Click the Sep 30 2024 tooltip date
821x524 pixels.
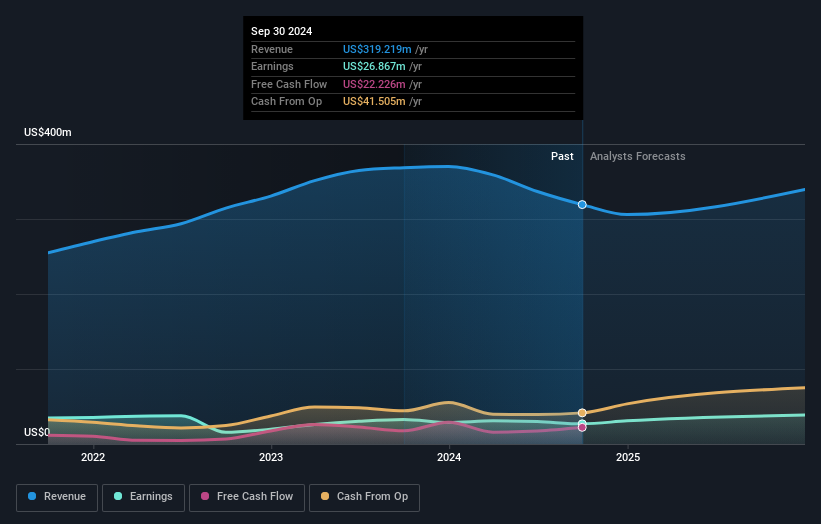tap(281, 31)
